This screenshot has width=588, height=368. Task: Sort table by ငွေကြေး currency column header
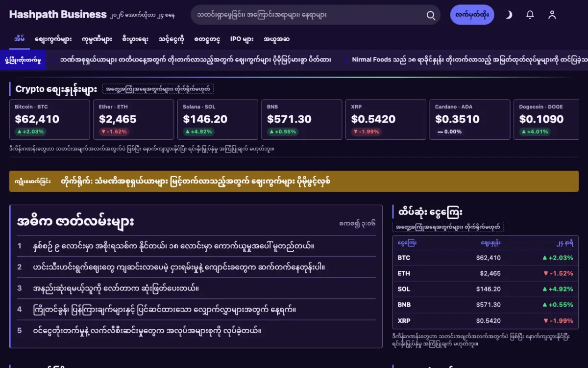(407, 243)
